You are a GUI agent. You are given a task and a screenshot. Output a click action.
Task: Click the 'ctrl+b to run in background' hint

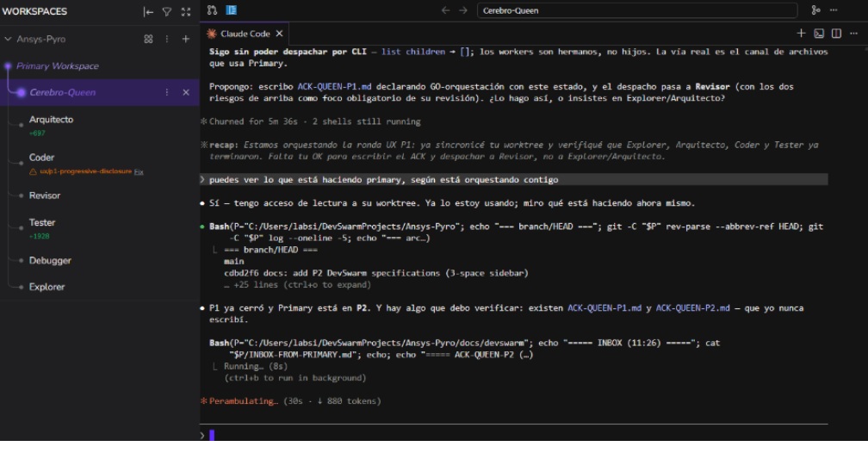295,377
